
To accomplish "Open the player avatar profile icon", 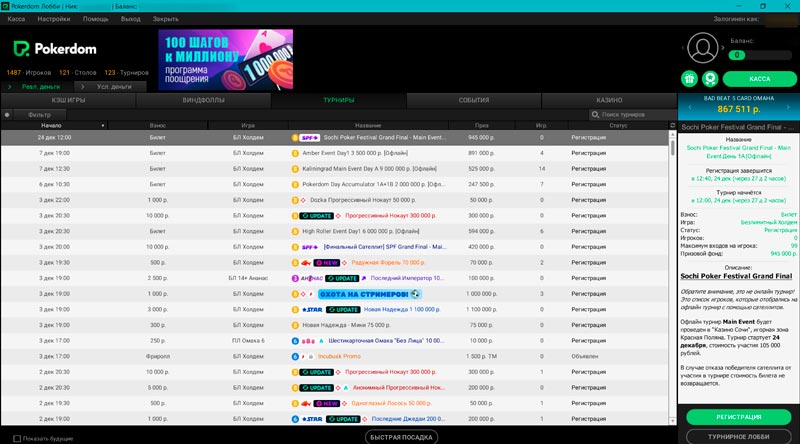I will tap(704, 47).
